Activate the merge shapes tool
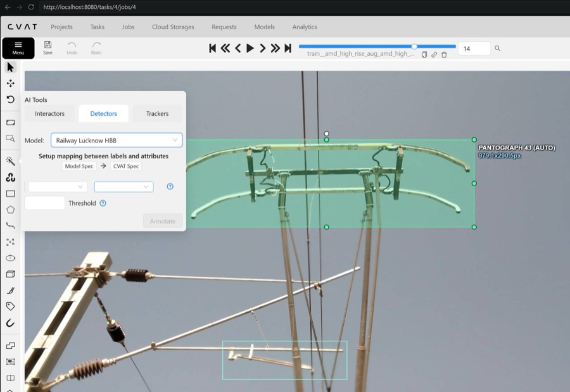This screenshot has width=570, height=392. pyautogui.click(x=11, y=346)
